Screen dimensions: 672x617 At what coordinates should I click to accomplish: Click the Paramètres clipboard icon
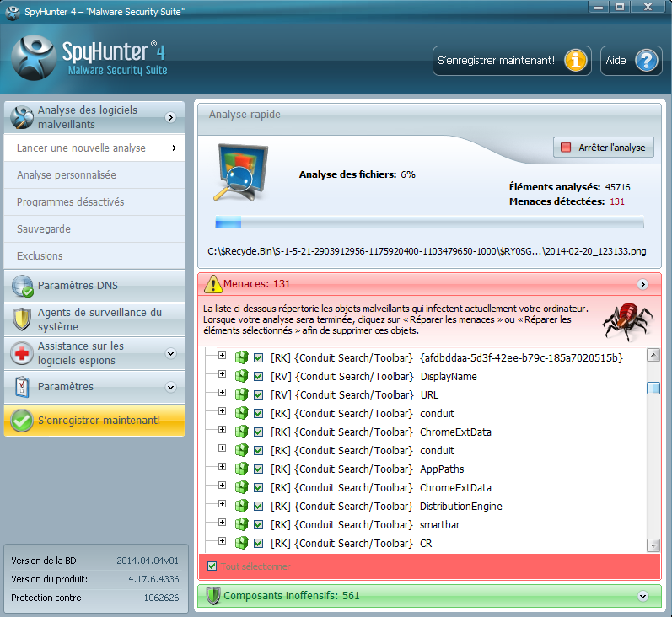point(23,387)
